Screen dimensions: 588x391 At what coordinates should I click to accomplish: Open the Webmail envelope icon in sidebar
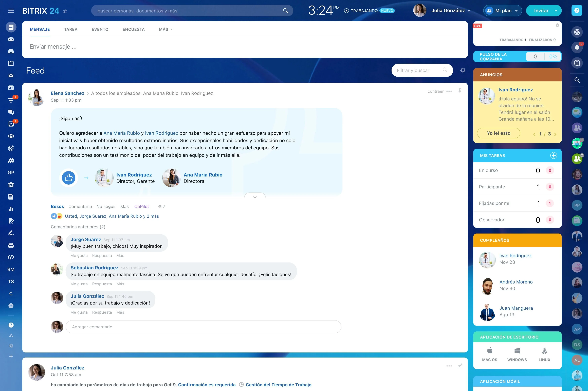pyautogui.click(x=11, y=76)
